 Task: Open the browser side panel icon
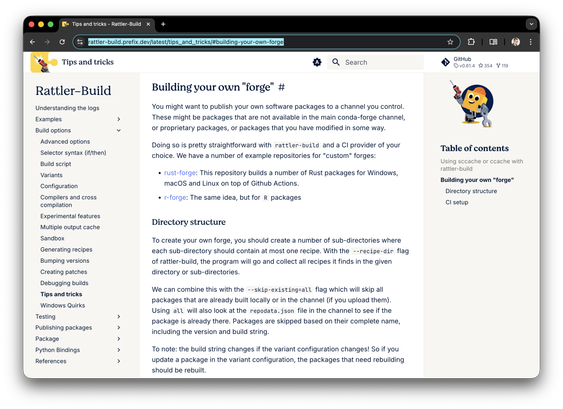click(x=493, y=42)
